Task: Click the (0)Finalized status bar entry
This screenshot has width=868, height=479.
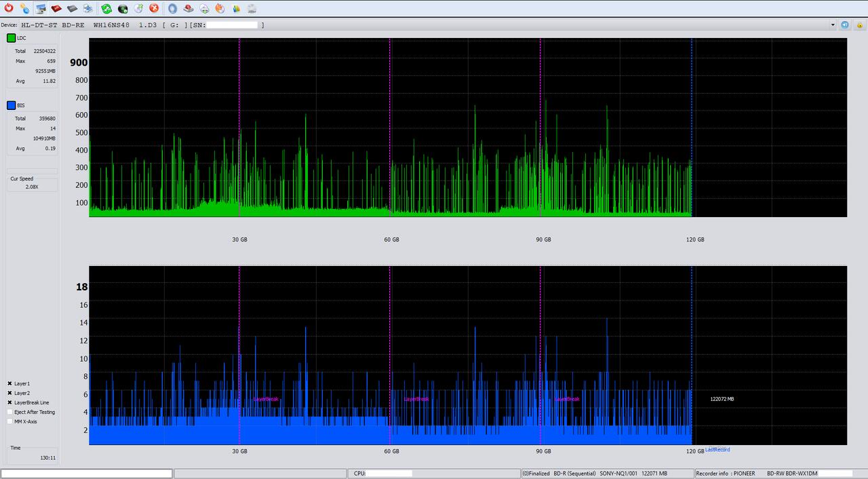Action: click(x=536, y=474)
